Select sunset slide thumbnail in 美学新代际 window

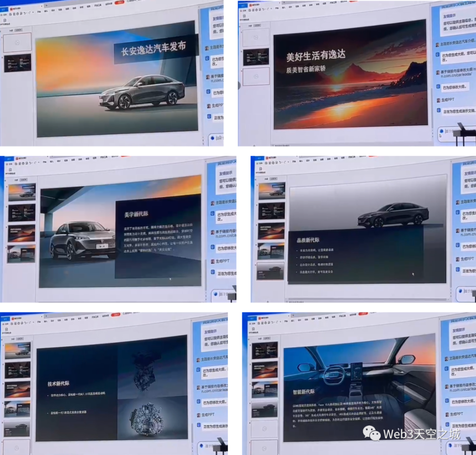tap(21, 233)
